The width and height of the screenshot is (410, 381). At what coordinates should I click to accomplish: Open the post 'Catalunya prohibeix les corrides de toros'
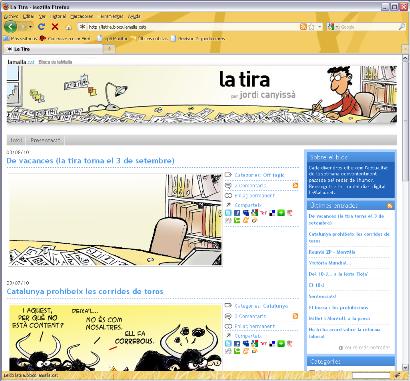tap(85, 291)
